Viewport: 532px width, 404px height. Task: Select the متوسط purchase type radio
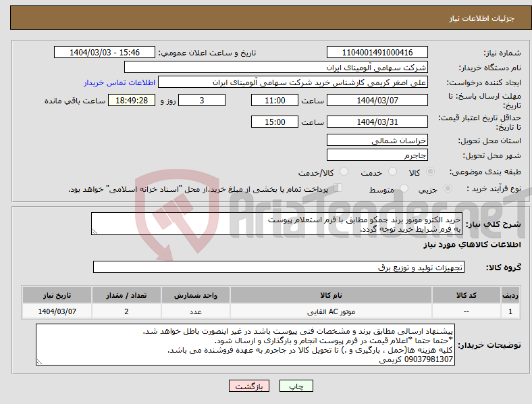pyautogui.click(x=404, y=188)
